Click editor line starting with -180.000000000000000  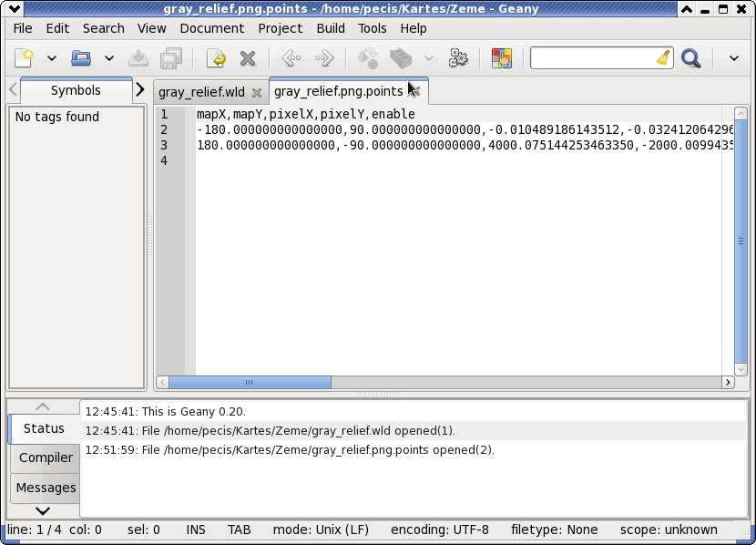[465, 129]
